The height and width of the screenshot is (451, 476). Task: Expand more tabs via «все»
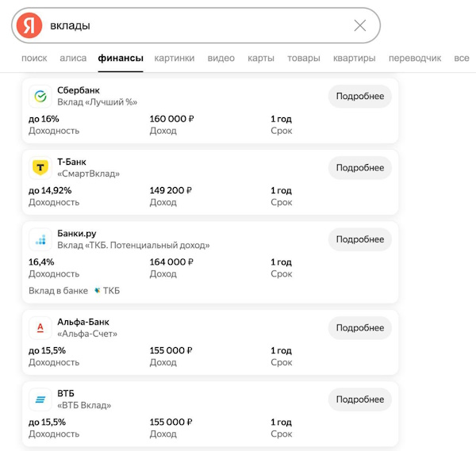[461, 58]
